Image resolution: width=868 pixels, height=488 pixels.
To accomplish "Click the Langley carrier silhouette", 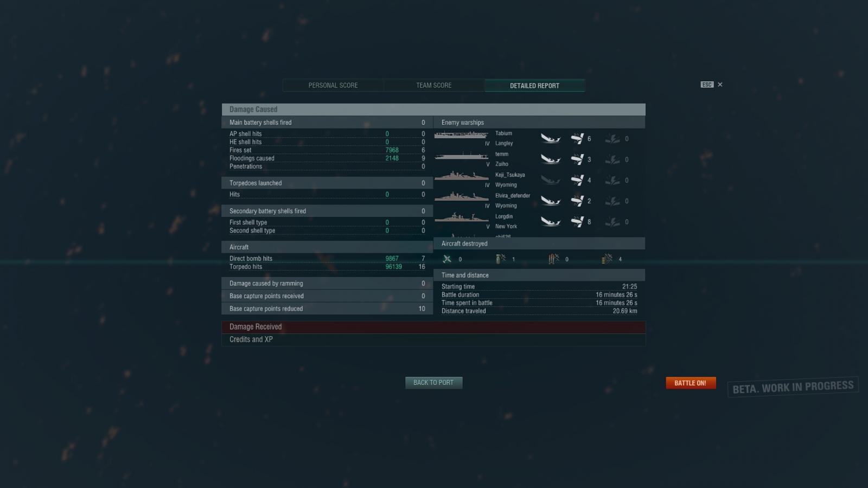I will click(462, 135).
